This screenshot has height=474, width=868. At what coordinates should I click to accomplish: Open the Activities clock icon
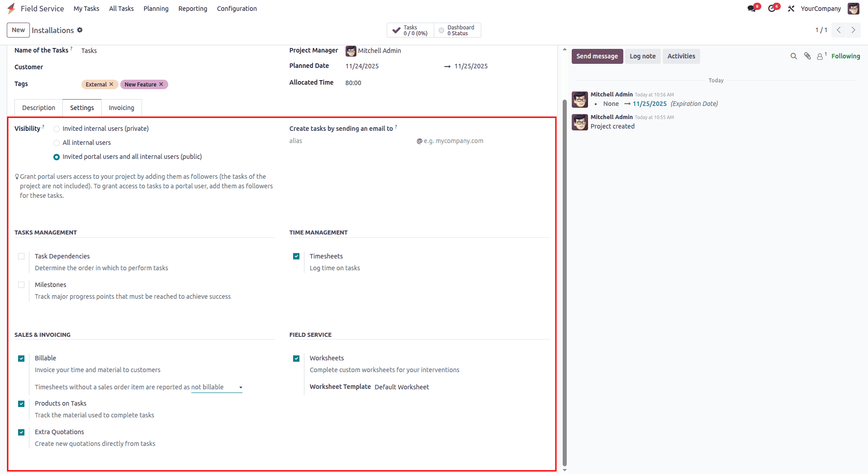coord(773,8)
